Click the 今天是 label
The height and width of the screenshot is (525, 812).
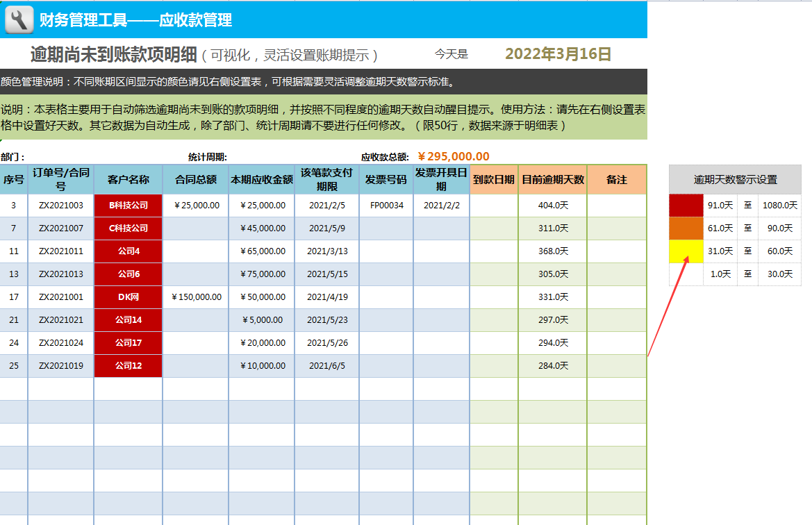451,54
